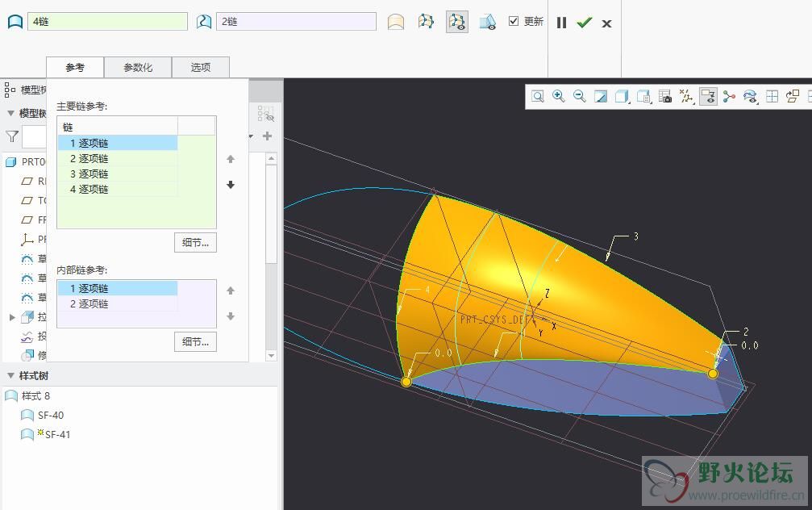
Task: Select primary chain 2 逐项链
Action: click(x=118, y=159)
